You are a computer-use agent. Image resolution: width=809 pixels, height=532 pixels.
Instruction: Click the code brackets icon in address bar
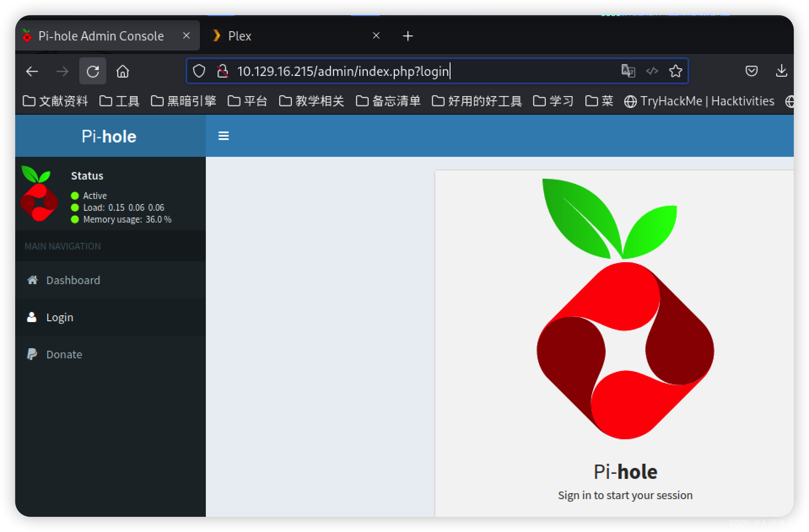(652, 71)
